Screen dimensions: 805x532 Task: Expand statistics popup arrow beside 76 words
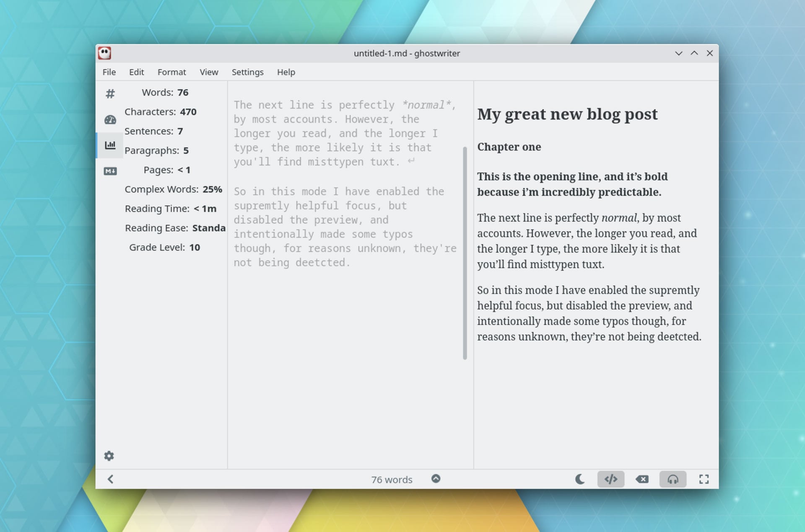436,479
